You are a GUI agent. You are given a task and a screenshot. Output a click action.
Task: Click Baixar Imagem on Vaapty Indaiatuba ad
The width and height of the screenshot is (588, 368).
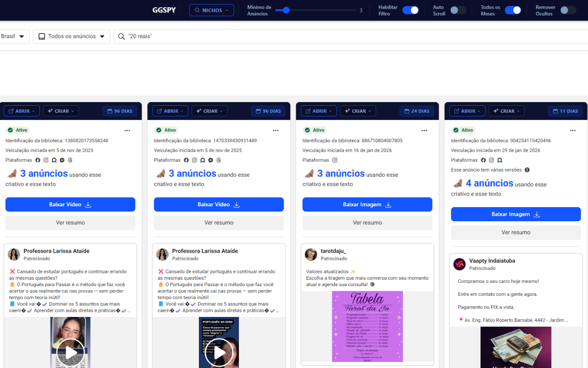click(516, 214)
